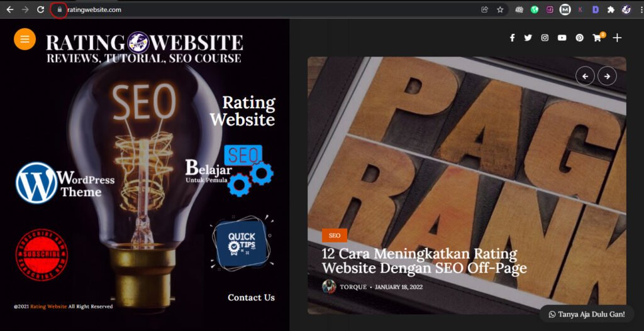This screenshot has height=331, width=644.
Task: Open the shopping cart icon
Action: pyautogui.click(x=599, y=37)
